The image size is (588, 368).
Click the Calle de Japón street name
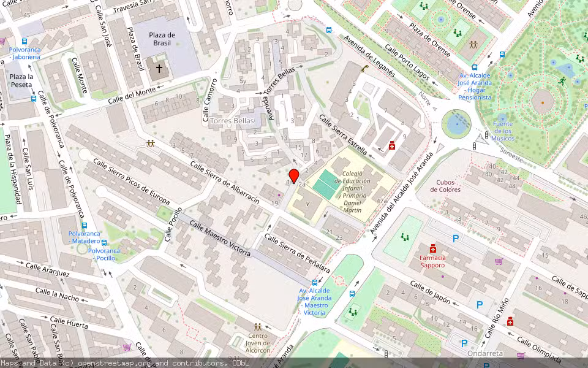pyautogui.click(x=430, y=292)
